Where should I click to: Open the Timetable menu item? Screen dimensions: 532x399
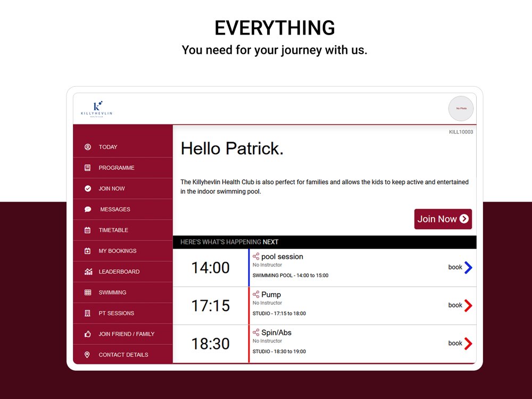tap(123, 230)
